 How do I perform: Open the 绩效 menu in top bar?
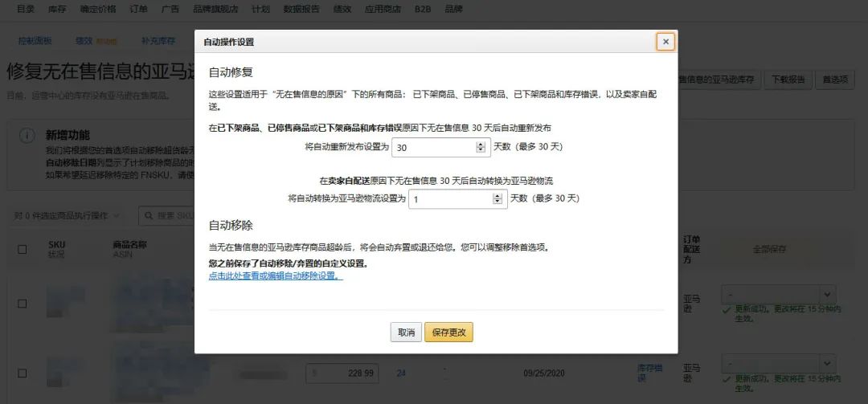click(342, 9)
